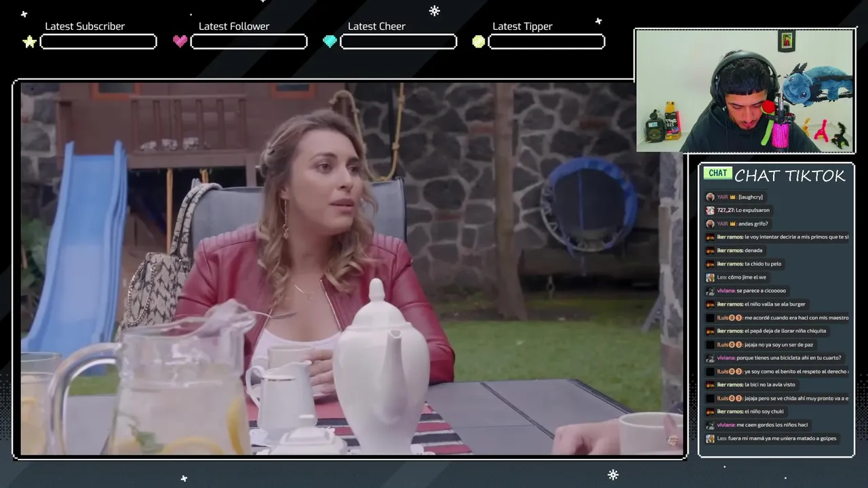The image size is (868, 488).
Task: Click avatar next to '727_27: Lo expulsaron'
Action: (x=710, y=210)
